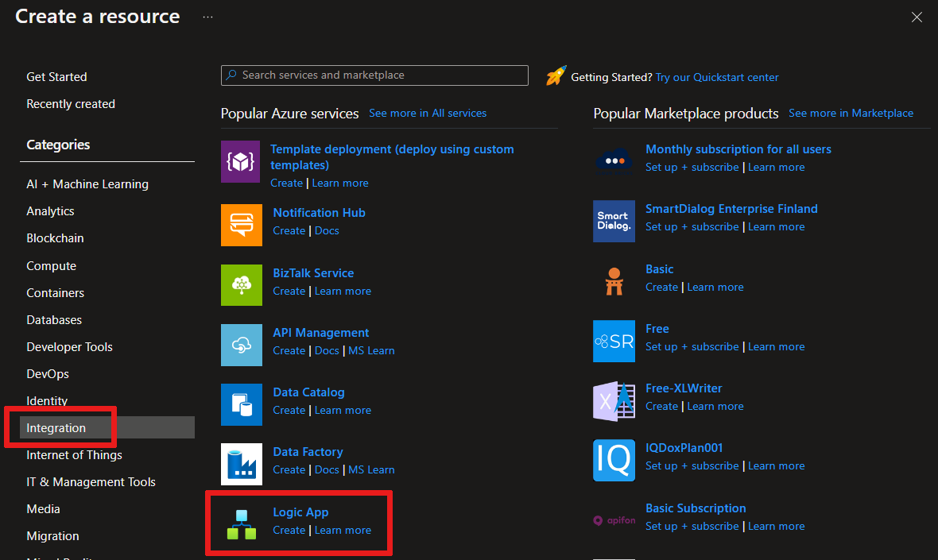Click Create under BizTalk Service
Image resolution: width=938 pixels, height=560 pixels.
(x=289, y=291)
